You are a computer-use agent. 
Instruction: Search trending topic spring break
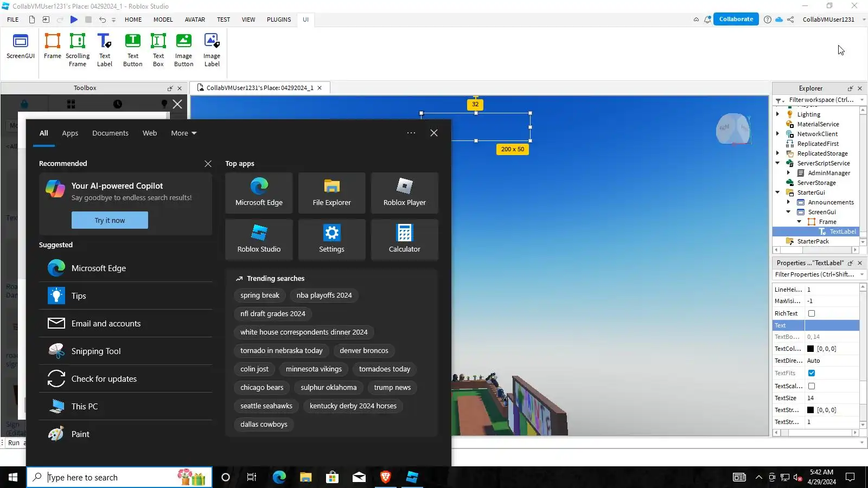260,296
